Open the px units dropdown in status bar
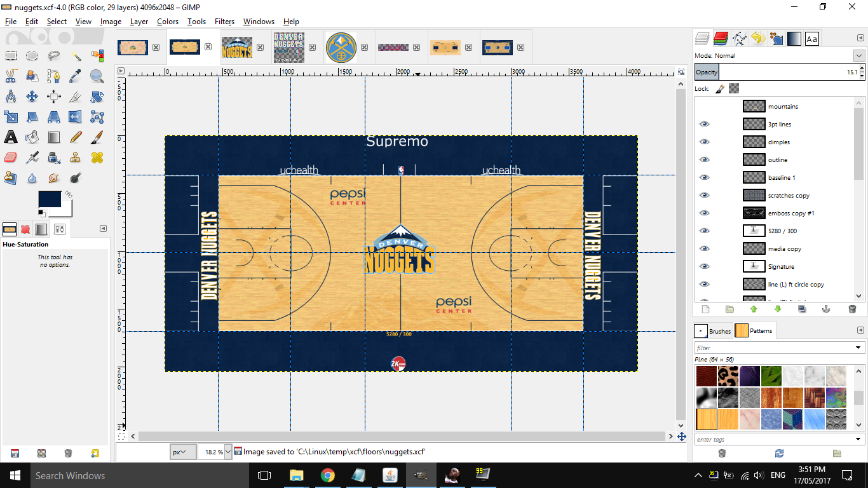868x488 pixels. (183, 452)
